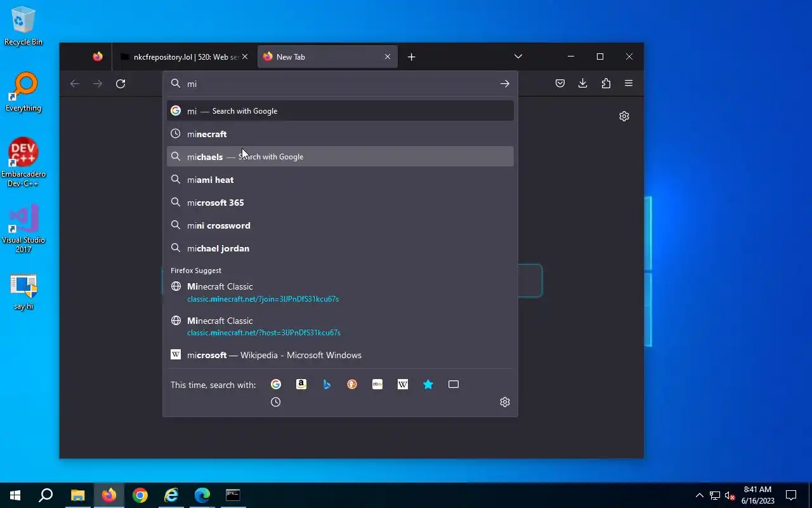Open Windows Start menu

pos(15,495)
